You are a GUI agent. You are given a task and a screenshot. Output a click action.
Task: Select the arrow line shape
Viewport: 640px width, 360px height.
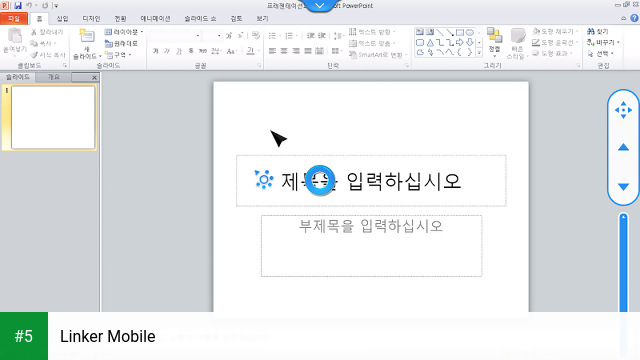450,32
